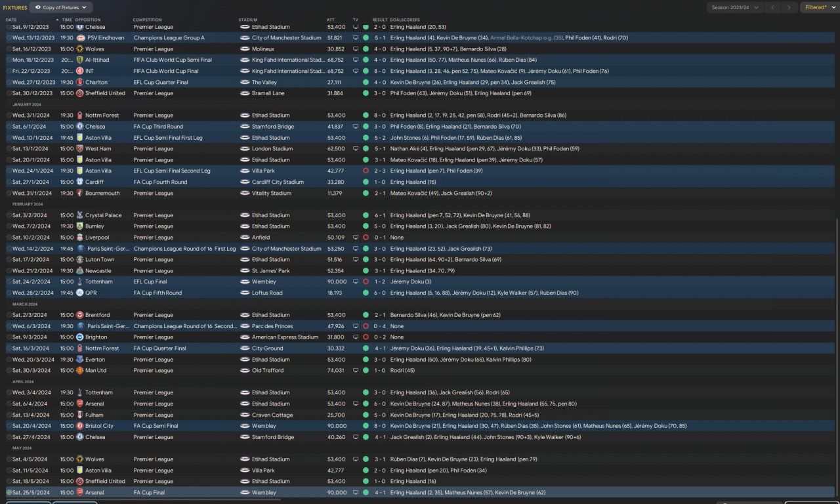Click the INT club badge

(79, 71)
